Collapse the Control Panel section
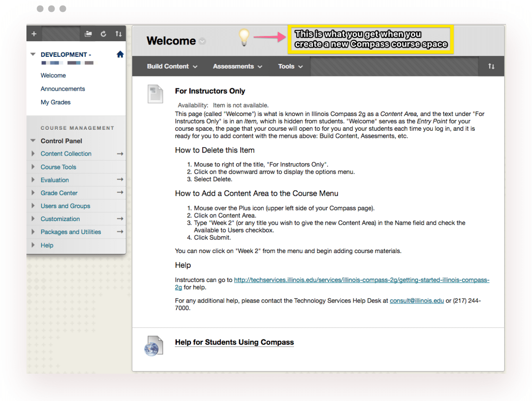This screenshot has width=532, height=401. click(x=33, y=141)
